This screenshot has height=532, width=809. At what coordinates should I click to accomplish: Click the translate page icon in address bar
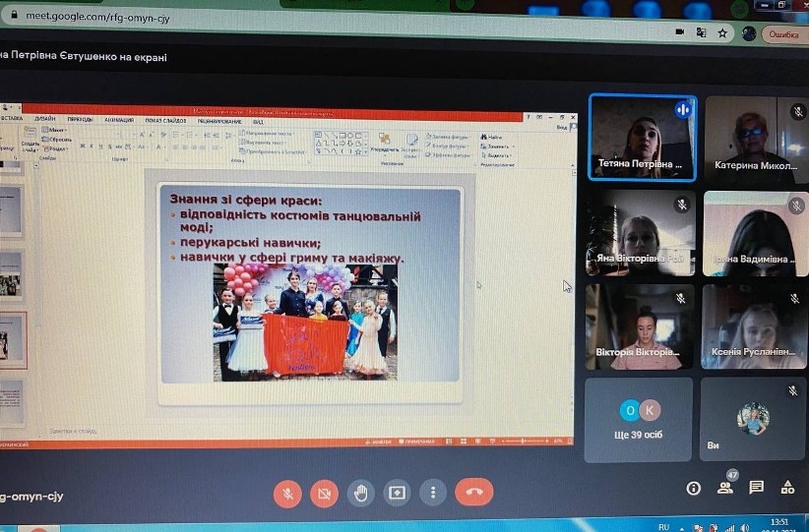click(701, 32)
